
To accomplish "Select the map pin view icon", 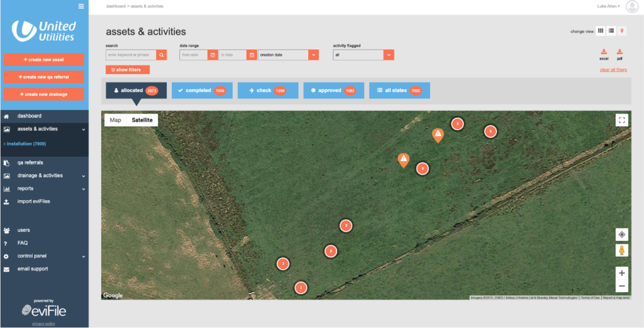I will coord(622,31).
